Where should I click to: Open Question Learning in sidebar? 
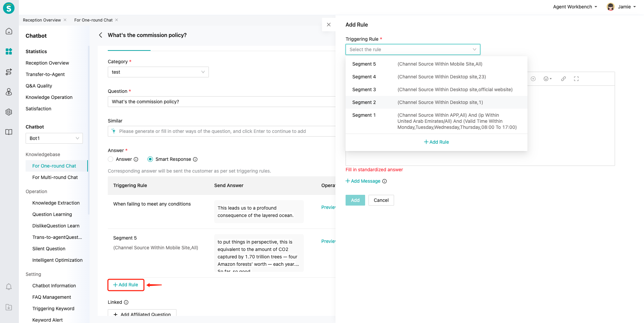52,214
